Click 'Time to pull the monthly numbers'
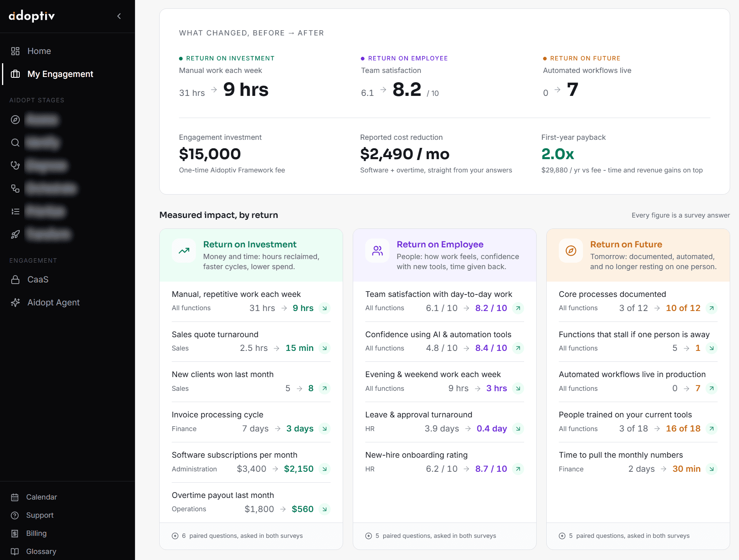Viewport: 739px width, 560px height. coord(621,455)
